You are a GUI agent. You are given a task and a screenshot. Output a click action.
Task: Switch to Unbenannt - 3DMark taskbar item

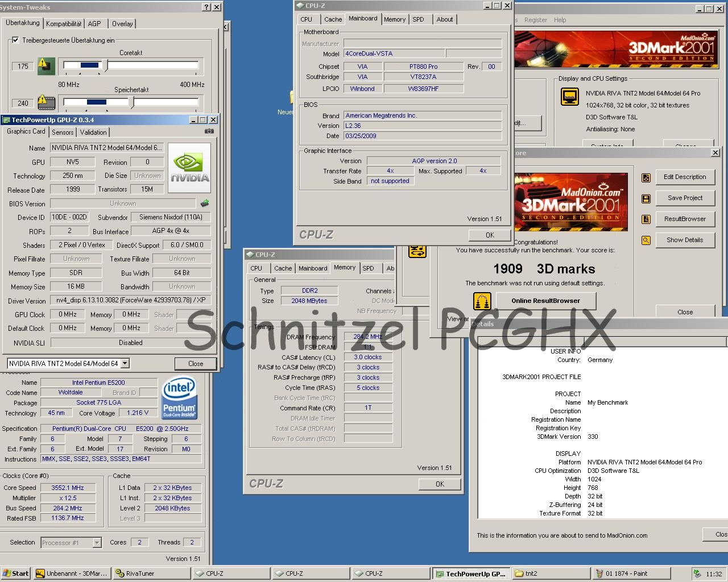click(x=71, y=573)
